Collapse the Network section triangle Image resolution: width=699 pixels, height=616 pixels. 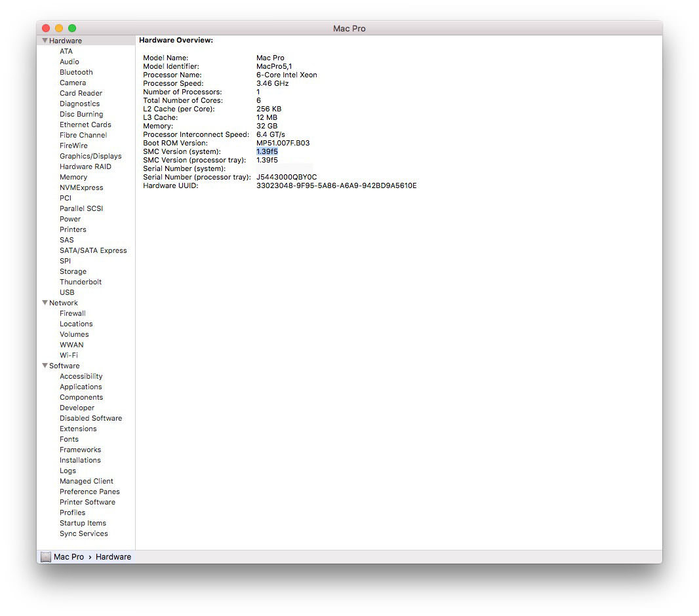[45, 303]
